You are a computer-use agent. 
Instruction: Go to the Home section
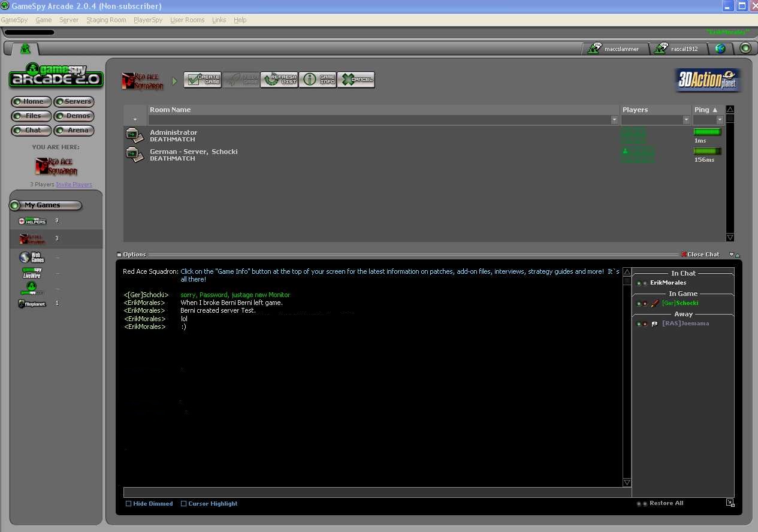[x=32, y=102]
